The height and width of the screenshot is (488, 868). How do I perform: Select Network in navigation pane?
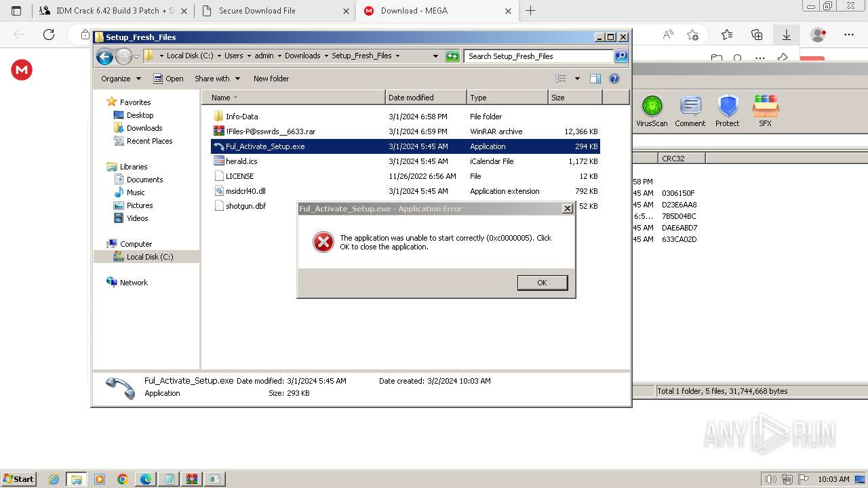134,283
